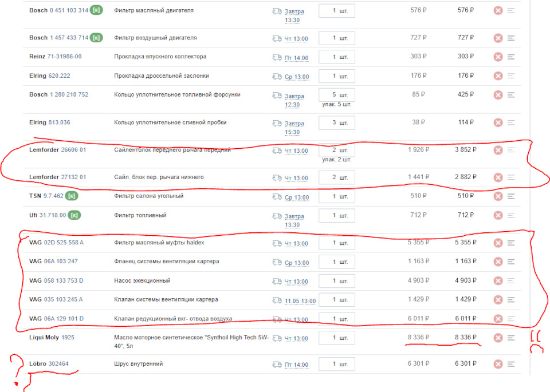Click quantity field for Lemforder 27132 01
Viewport: 550px width, 392px height.
tap(337, 177)
